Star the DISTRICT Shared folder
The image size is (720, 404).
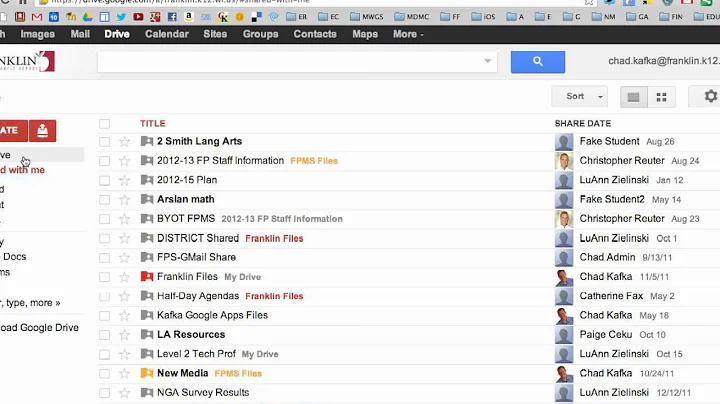click(x=124, y=238)
